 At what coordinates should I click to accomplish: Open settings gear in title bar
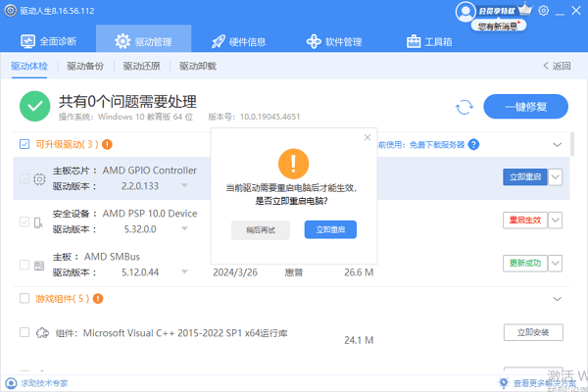click(x=543, y=11)
